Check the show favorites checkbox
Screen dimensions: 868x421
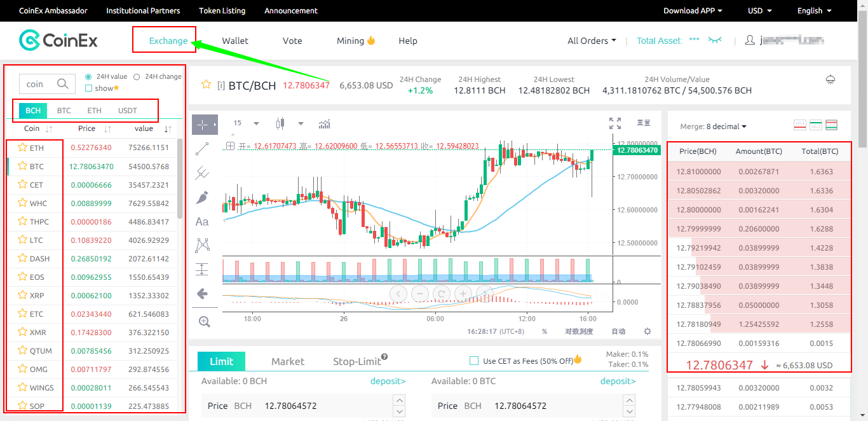(88, 88)
